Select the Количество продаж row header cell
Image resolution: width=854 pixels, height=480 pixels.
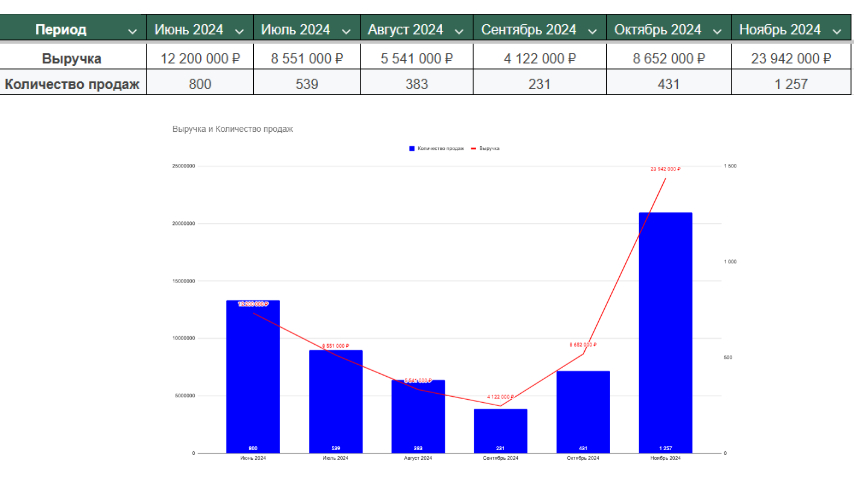(x=72, y=84)
